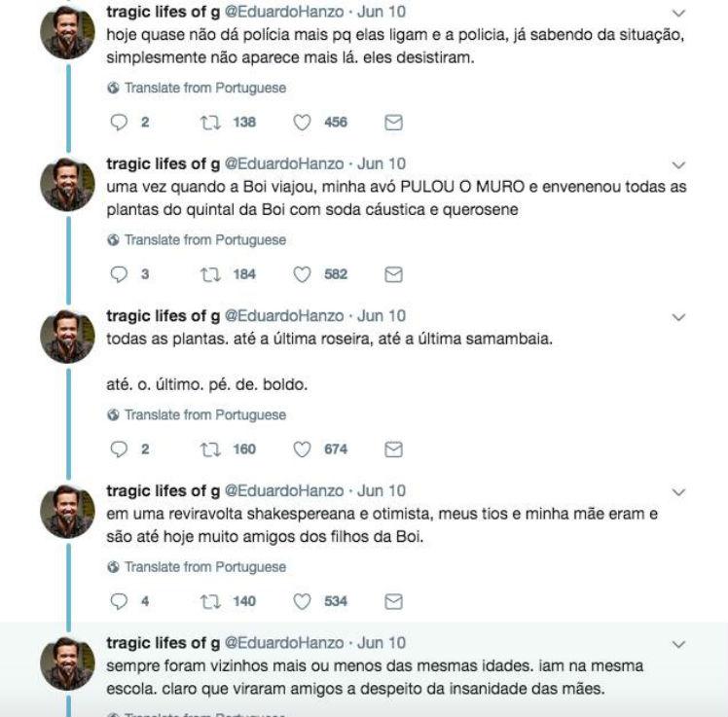
Task: Open the more-options chevron on the first tweet
Action: point(679,14)
